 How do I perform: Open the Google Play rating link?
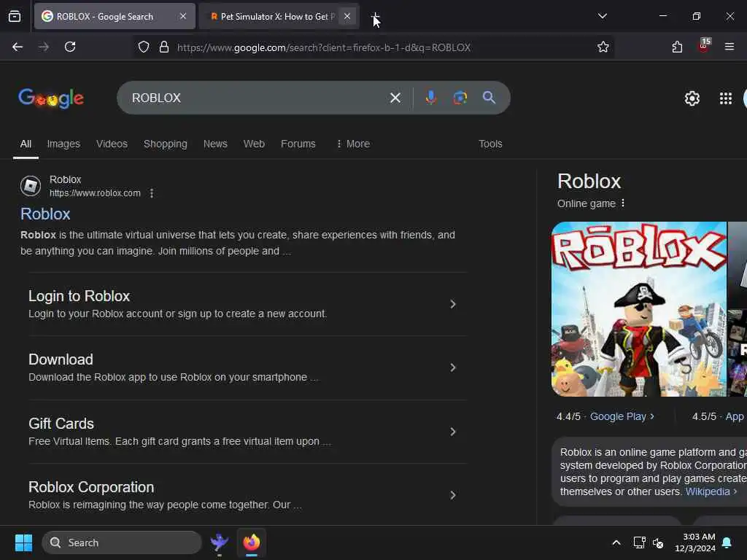[x=622, y=416]
